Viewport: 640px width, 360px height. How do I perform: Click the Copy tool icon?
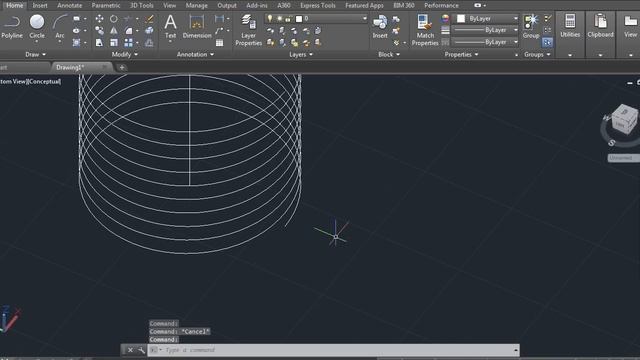[99, 31]
